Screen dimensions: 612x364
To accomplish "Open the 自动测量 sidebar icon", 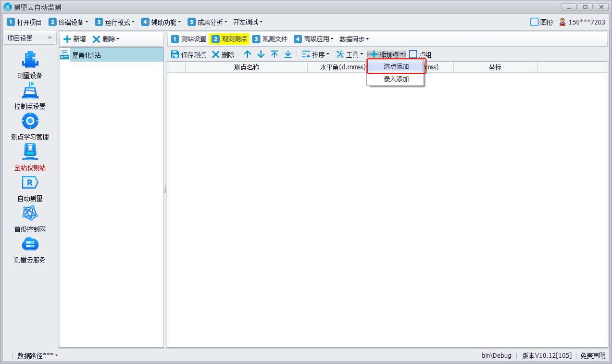I will point(30,183).
